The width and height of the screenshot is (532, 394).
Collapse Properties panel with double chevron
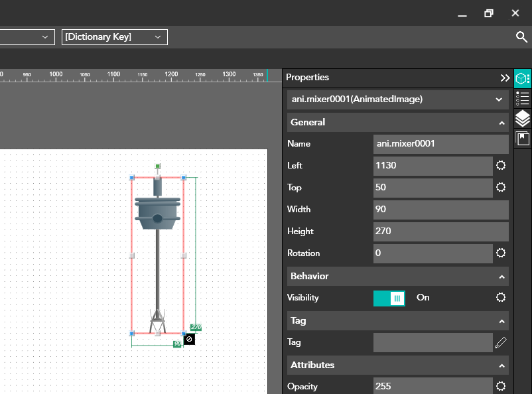click(505, 78)
